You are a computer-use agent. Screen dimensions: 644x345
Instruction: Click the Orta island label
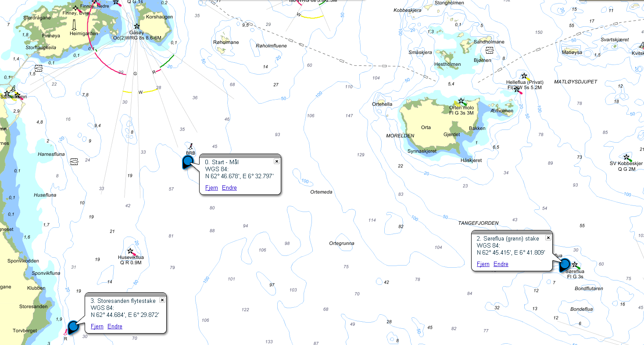426,127
